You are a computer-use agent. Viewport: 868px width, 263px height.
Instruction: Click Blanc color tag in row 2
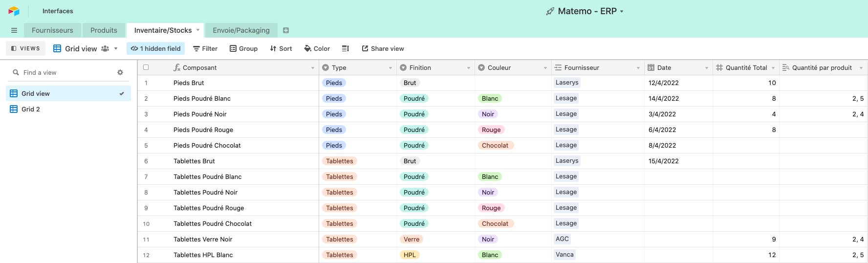pyautogui.click(x=490, y=98)
